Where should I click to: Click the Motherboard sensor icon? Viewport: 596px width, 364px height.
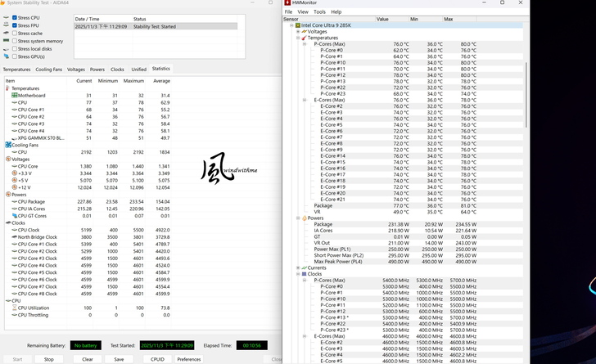(15, 96)
